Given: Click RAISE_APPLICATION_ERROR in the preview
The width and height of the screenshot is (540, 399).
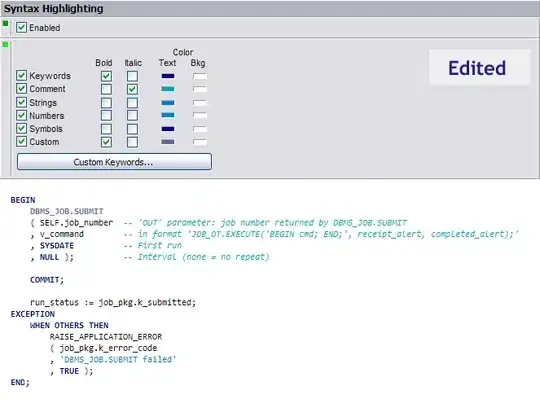Looking at the screenshot, I should [x=106, y=337].
